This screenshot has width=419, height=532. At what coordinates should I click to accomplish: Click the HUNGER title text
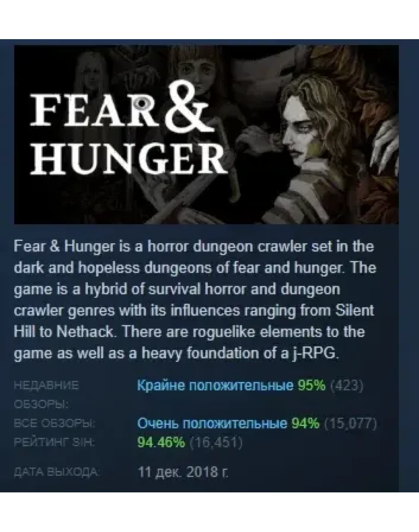tap(129, 158)
